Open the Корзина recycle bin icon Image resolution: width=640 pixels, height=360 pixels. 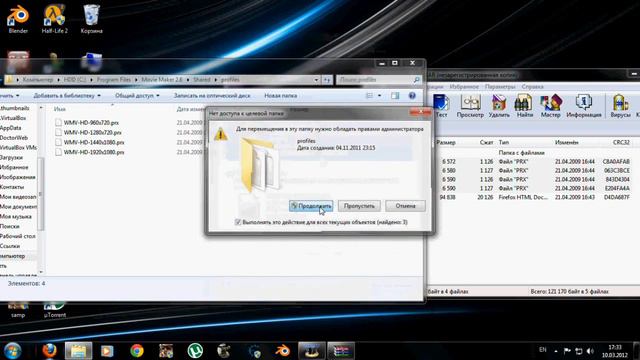[91, 18]
